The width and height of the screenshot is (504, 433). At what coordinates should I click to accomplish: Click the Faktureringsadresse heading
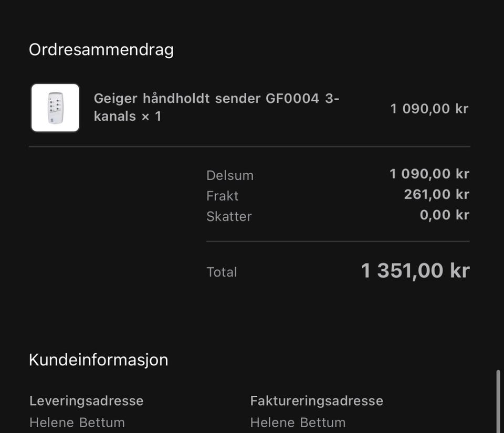tap(317, 401)
